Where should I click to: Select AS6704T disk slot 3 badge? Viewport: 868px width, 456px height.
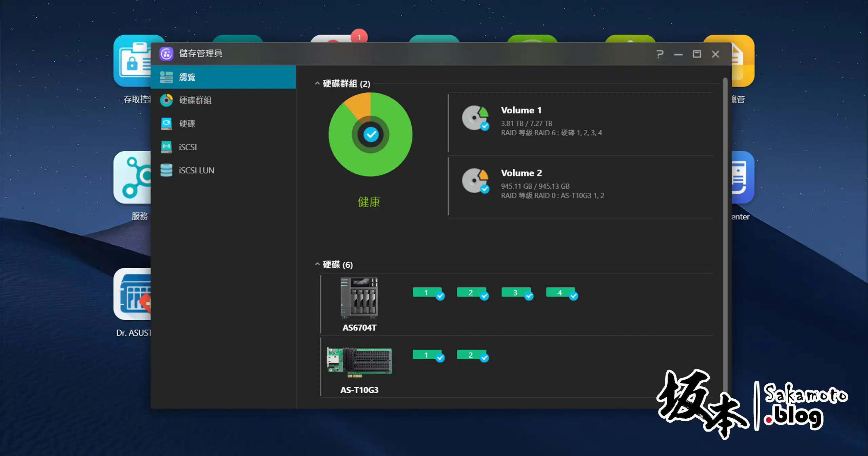pos(516,292)
